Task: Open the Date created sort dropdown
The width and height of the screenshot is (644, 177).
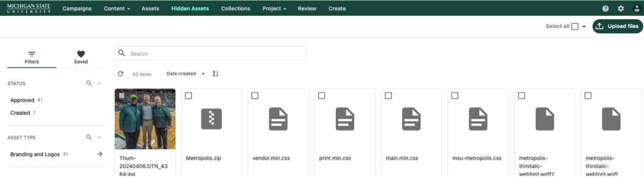Action: pyautogui.click(x=186, y=74)
